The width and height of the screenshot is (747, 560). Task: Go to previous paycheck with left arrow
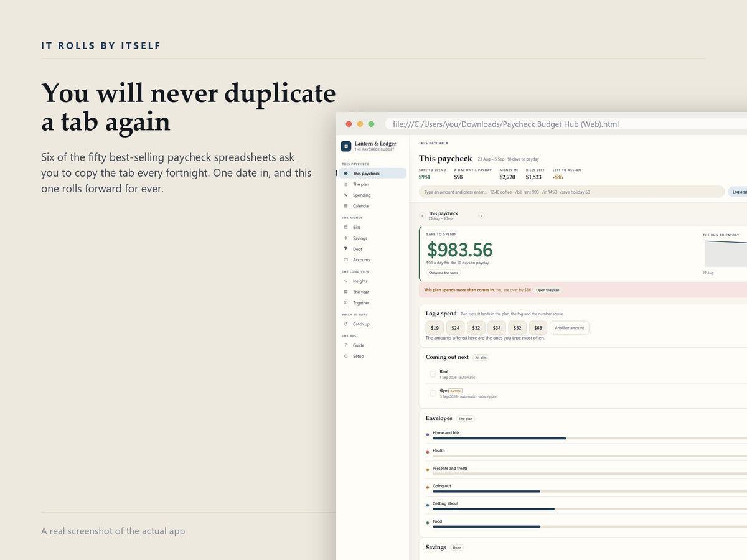422,216
